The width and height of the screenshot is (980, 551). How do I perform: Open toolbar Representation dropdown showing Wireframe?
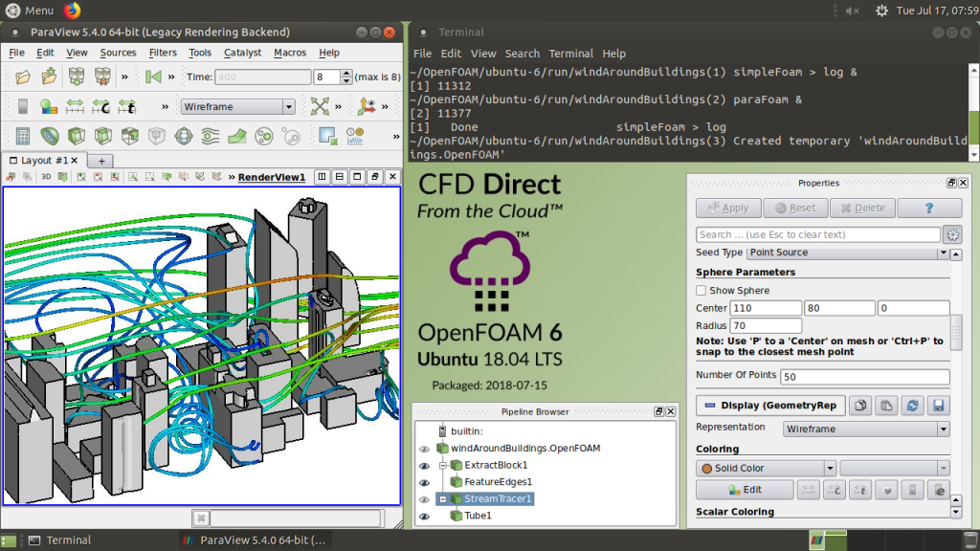237,107
